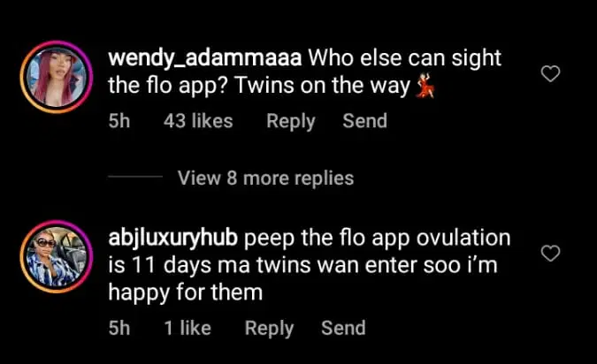
Task: View the 1 like list
Action: pyautogui.click(x=188, y=328)
